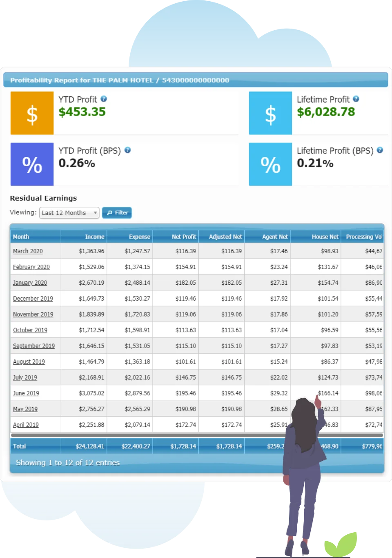View residuals for June 2019
The width and height of the screenshot is (392, 558).
[26, 393]
